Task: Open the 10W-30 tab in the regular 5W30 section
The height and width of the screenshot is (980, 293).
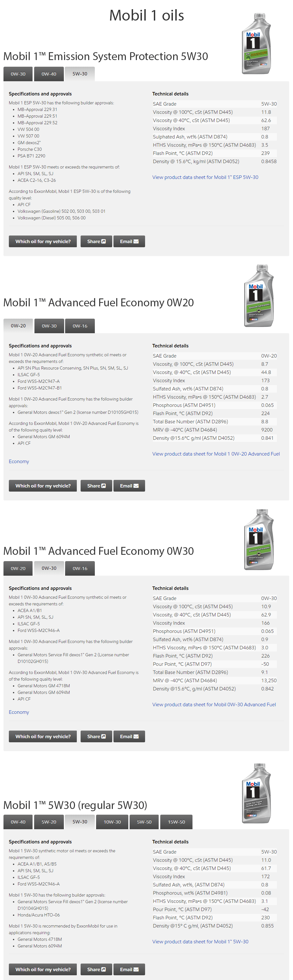Action: point(112,822)
